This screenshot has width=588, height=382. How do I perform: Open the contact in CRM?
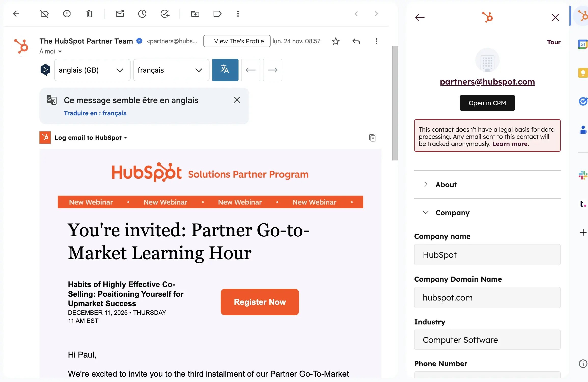coord(487,103)
